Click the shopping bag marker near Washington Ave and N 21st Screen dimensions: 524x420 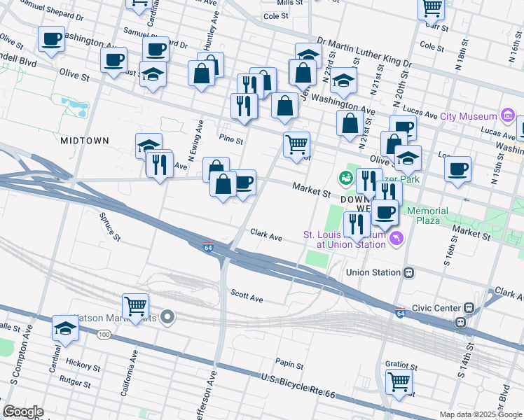350,123
